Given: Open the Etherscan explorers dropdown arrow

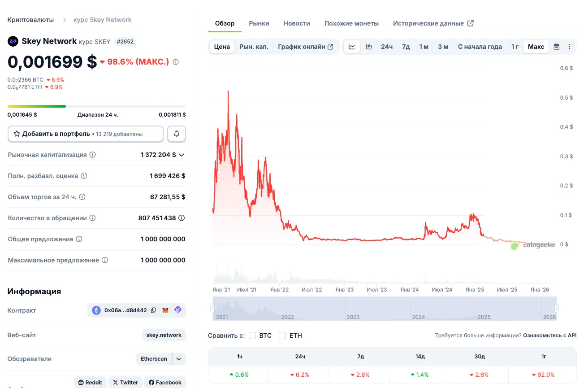Looking at the screenshot, I should [179, 359].
